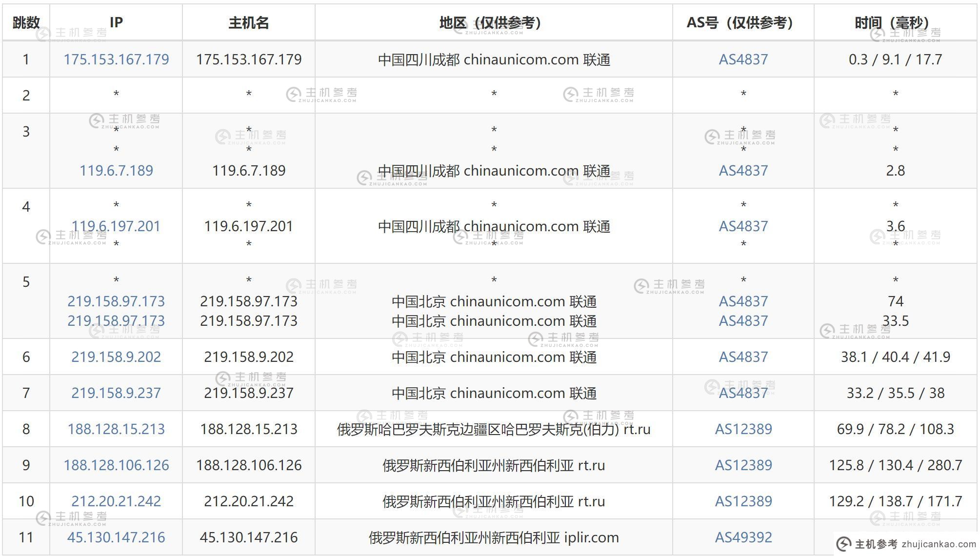This screenshot has height=556, width=980.
Task: Click hop number '8' cell
Action: pyautogui.click(x=26, y=429)
